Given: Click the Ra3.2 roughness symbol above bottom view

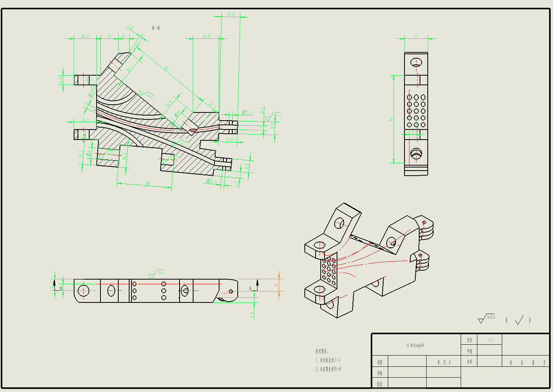Looking at the screenshot, I should click(157, 274).
